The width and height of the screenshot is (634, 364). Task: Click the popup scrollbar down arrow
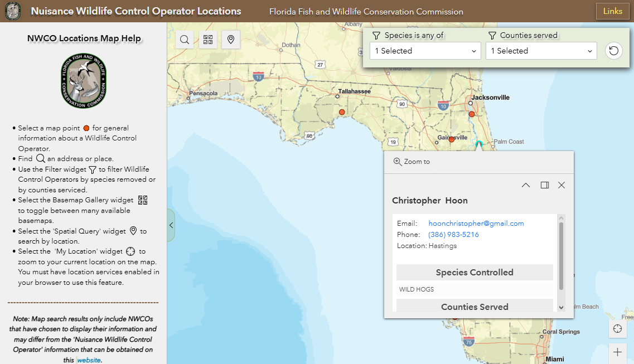pyautogui.click(x=561, y=307)
